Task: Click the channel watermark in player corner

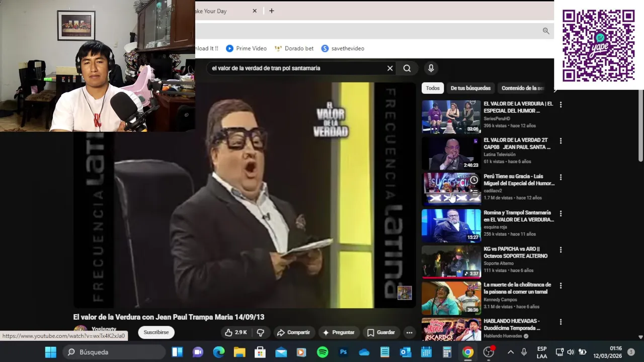Action: (405, 293)
